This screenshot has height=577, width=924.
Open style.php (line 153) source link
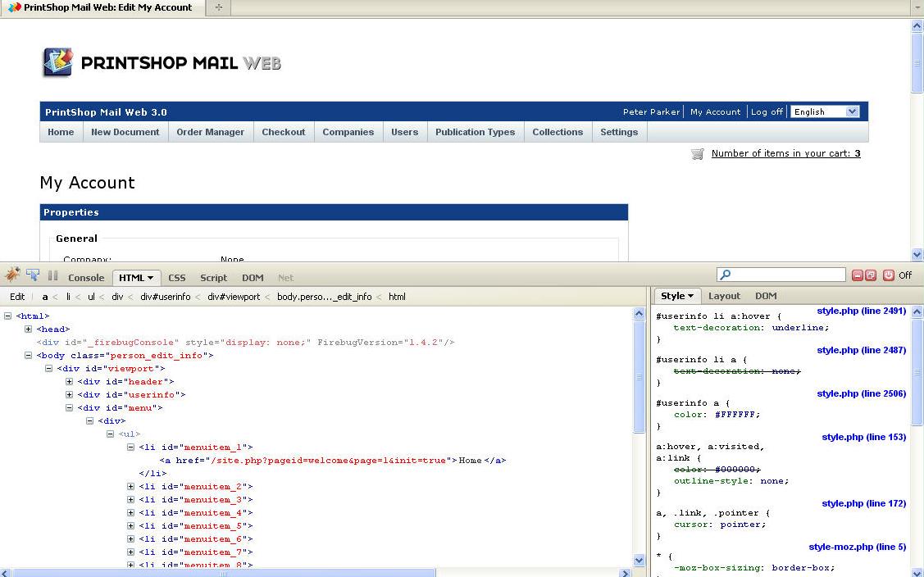click(863, 437)
